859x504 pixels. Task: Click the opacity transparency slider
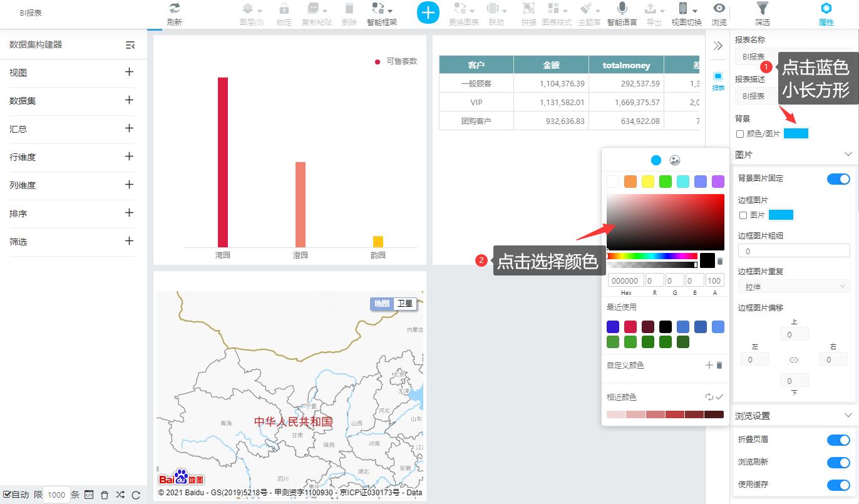pos(652,265)
